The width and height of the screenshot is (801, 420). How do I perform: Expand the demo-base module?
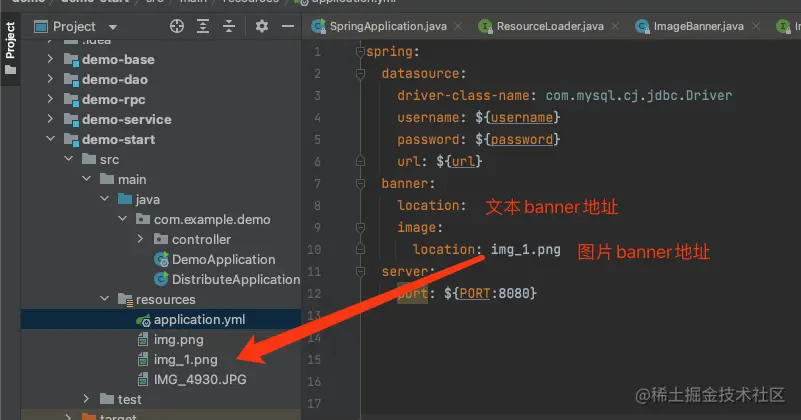(50, 59)
